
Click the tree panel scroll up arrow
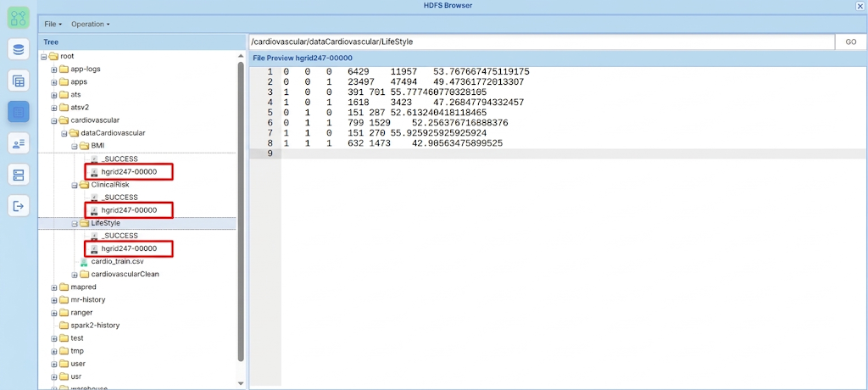click(241, 56)
